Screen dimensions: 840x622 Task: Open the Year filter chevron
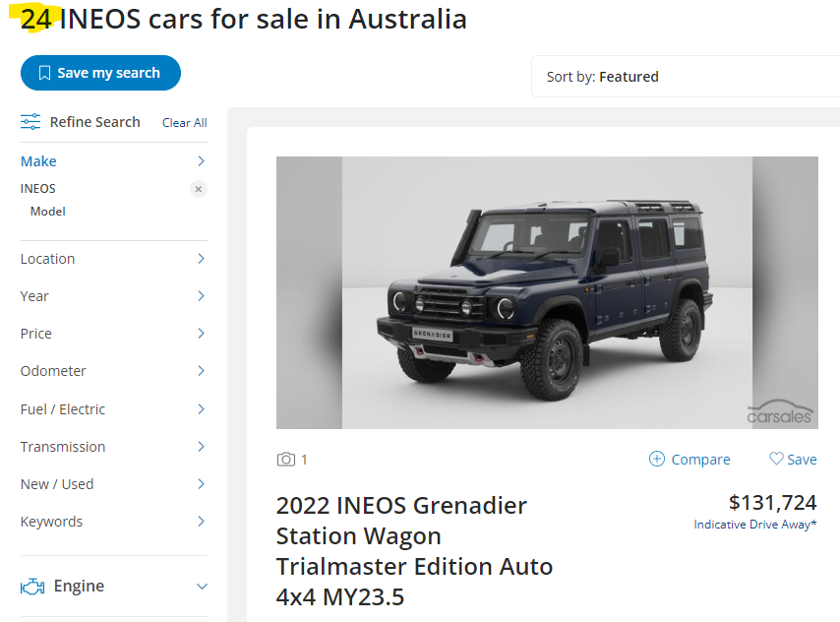tap(201, 296)
